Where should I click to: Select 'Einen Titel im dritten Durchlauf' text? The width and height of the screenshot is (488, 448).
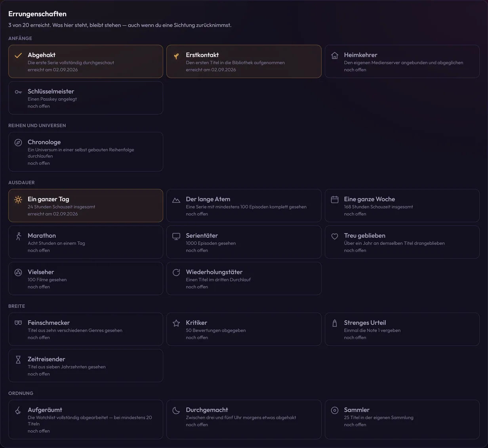[218, 280]
